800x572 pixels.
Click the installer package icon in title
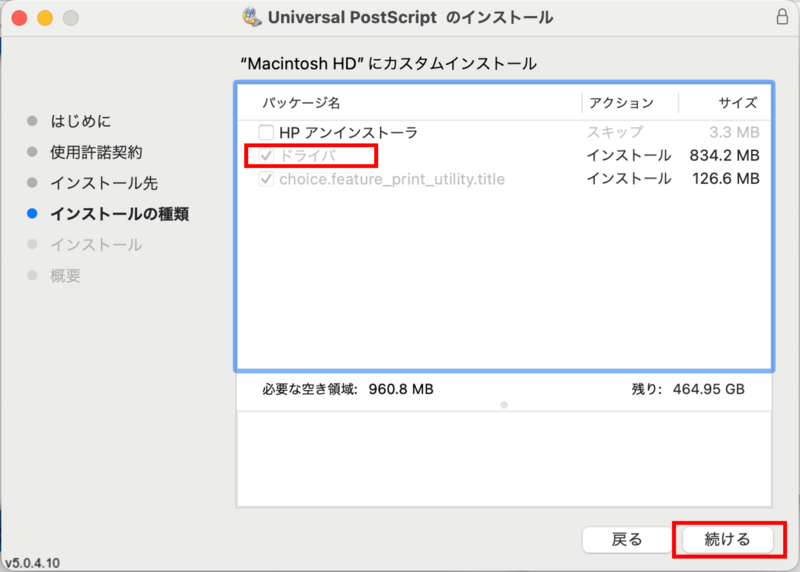(x=253, y=17)
